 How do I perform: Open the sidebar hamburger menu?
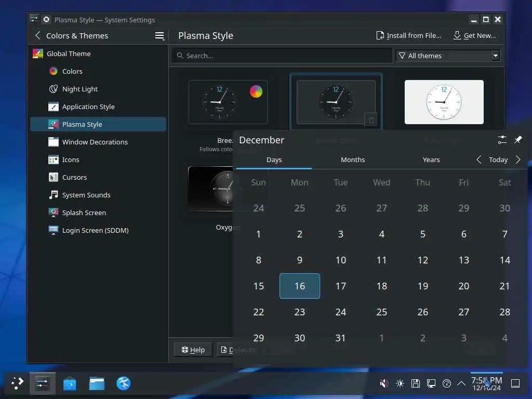click(159, 36)
